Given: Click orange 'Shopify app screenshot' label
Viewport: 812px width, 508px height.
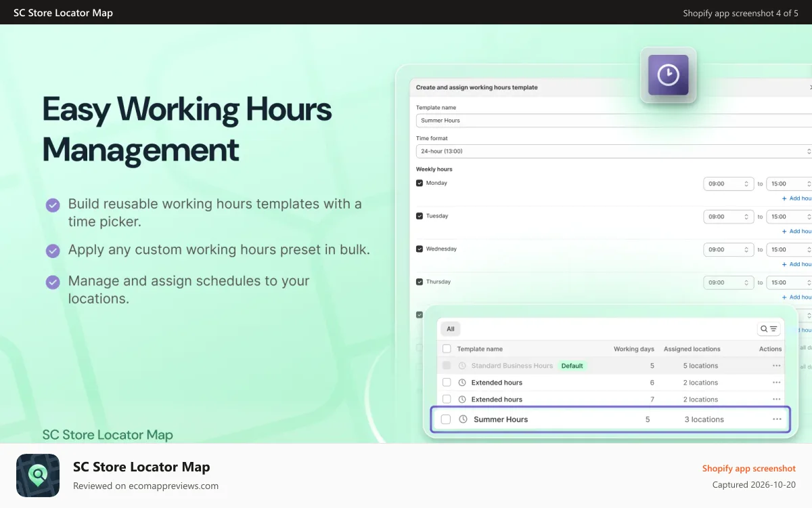Looking at the screenshot, I should (x=749, y=469).
